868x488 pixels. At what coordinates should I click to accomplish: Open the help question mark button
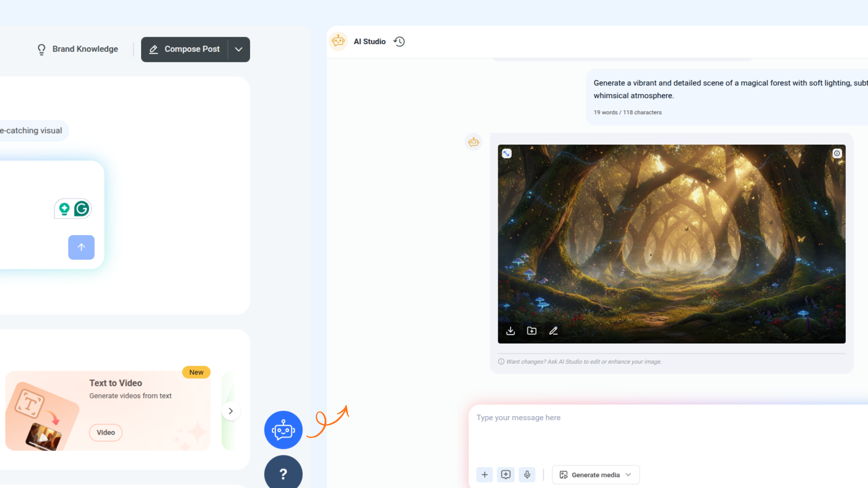[x=283, y=474]
